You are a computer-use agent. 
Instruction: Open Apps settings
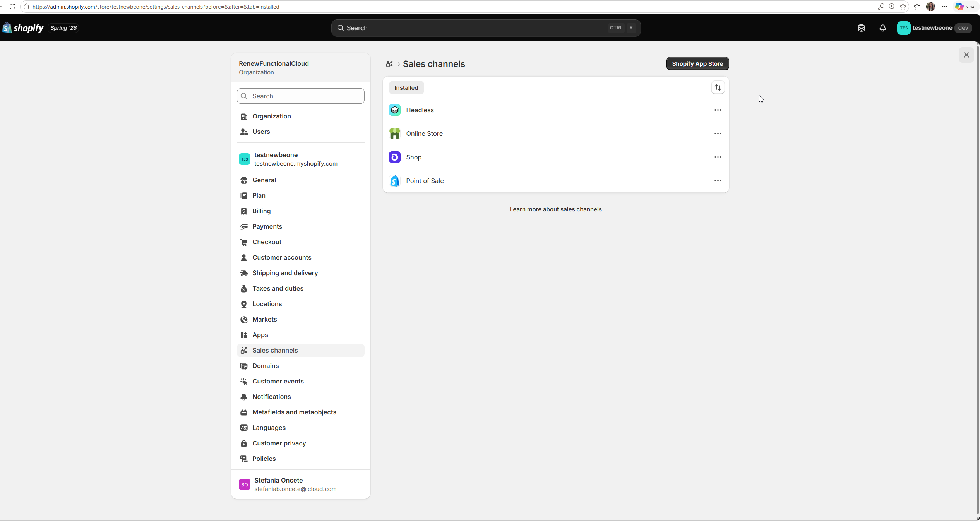(x=300, y=335)
